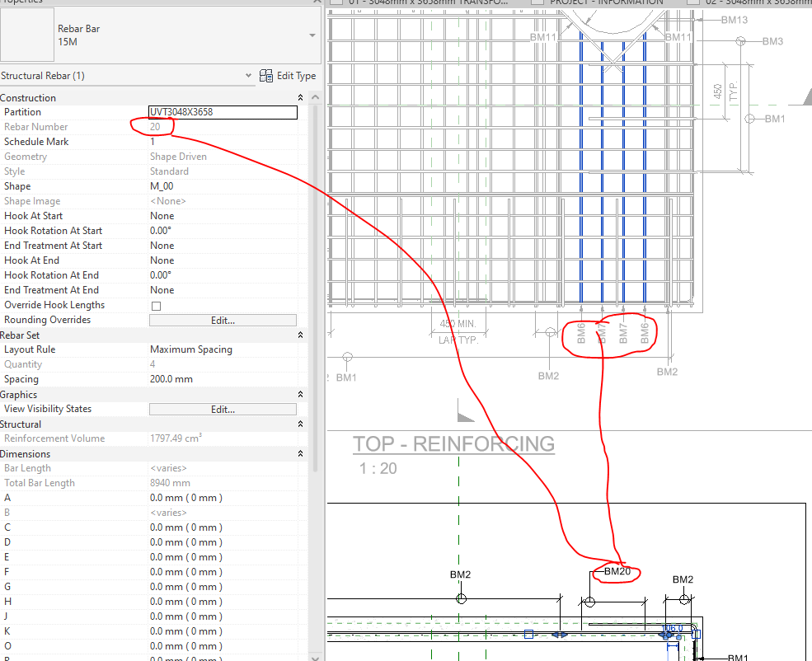Screen dimensions: 812x661
Task: Select the BM3 rebar tag
Action: (x=772, y=41)
